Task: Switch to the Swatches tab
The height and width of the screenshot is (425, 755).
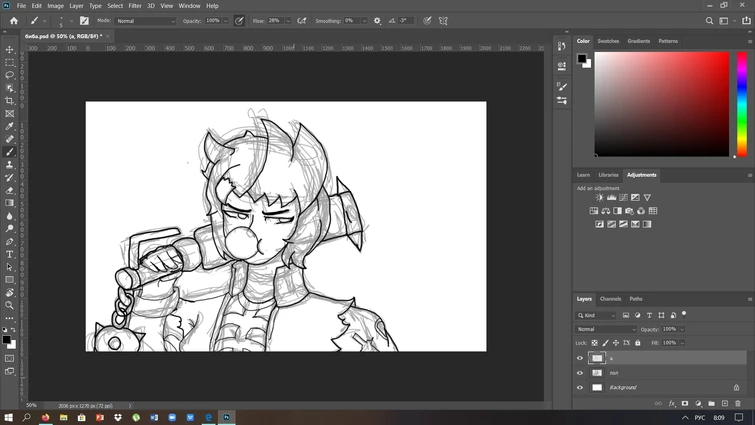Action: [608, 41]
